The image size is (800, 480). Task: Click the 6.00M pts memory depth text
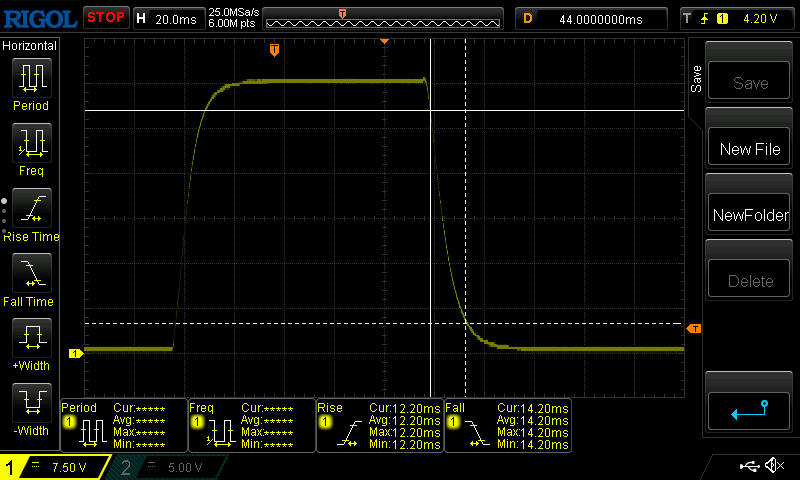(x=232, y=23)
